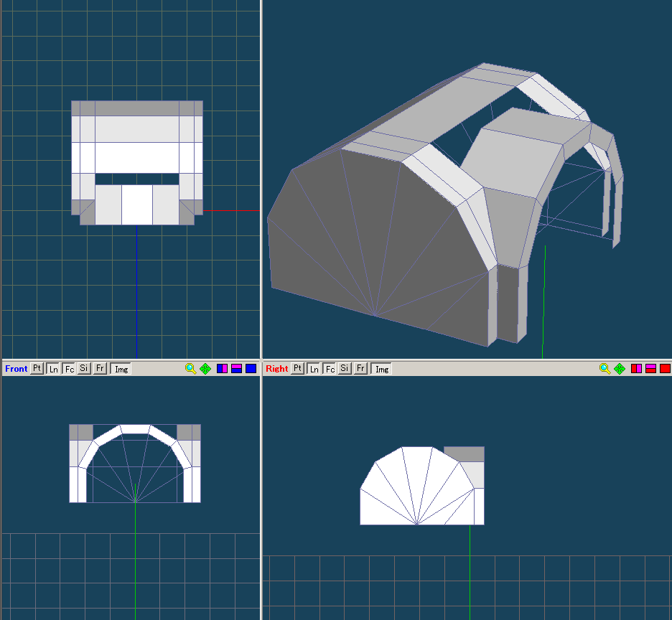Click the zoom magnifier in the Right view toolbar

pyautogui.click(x=605, y=369)
